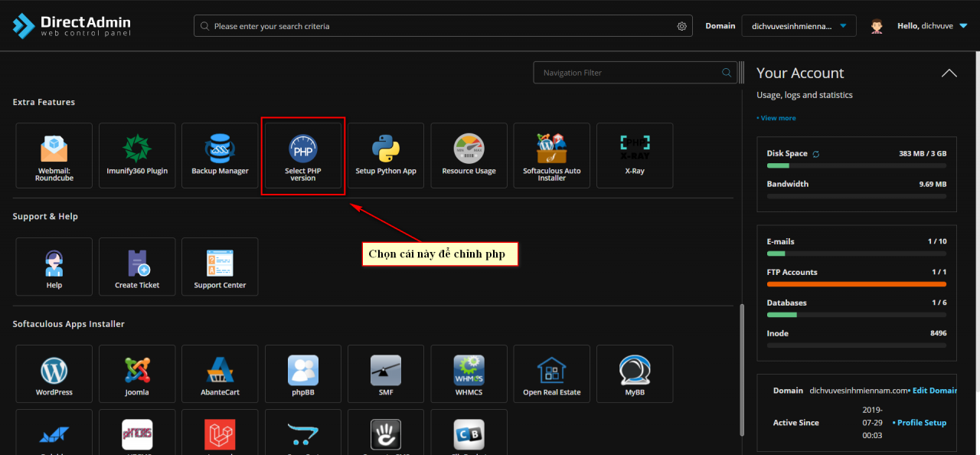
Task: Select the MyBB installer
Action: 635,374
